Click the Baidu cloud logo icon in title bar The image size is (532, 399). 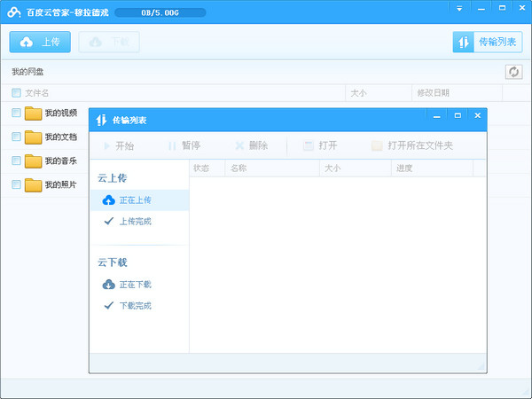[14, 12]
